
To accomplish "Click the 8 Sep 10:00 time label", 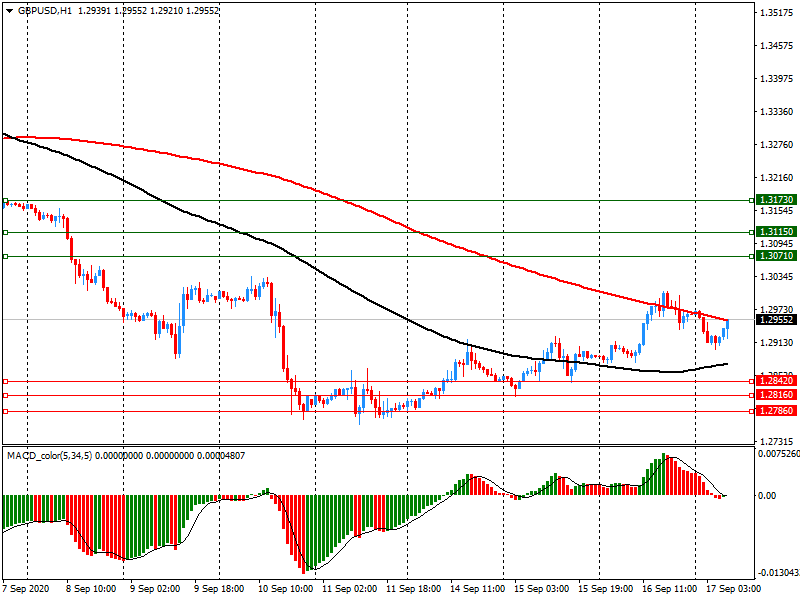I will (x=91, y=589).
